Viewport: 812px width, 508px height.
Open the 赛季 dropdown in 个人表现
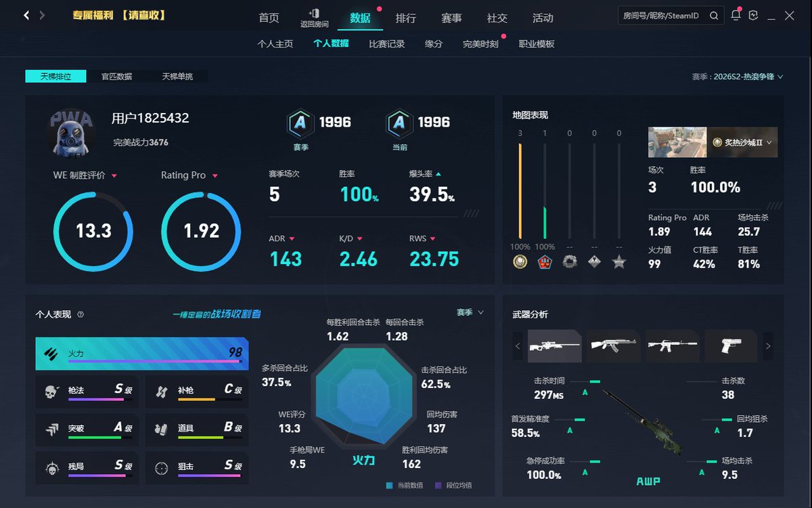pyautogui.click(x=470, y=312)
